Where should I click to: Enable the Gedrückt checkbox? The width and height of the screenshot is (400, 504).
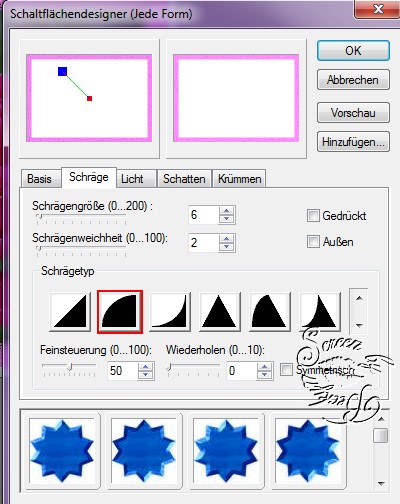click(x=313, y=215)
